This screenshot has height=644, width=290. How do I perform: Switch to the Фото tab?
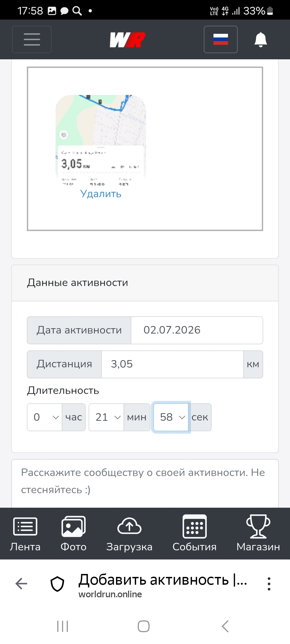click(x=74, y=533)
